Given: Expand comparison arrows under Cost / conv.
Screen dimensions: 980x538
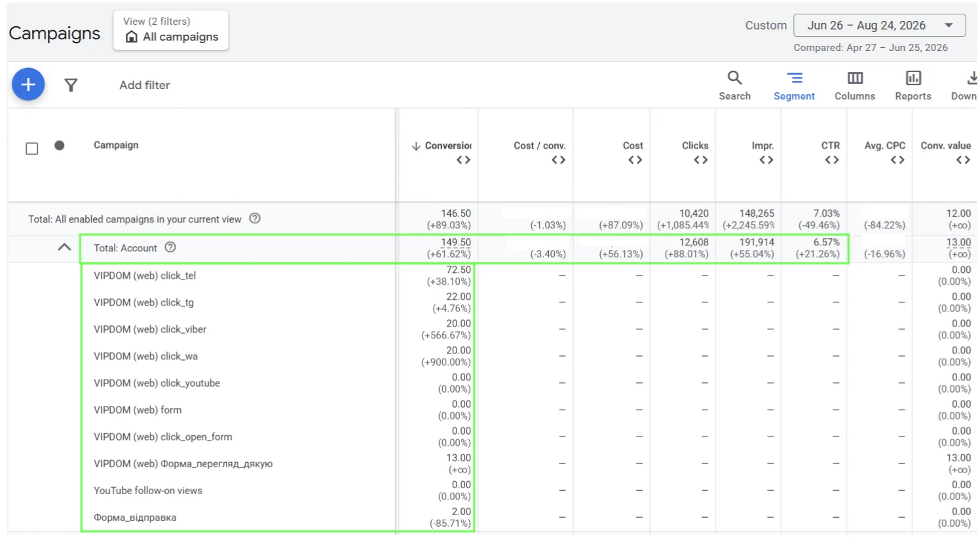Looking at the screenshot, I should [558, 160].
